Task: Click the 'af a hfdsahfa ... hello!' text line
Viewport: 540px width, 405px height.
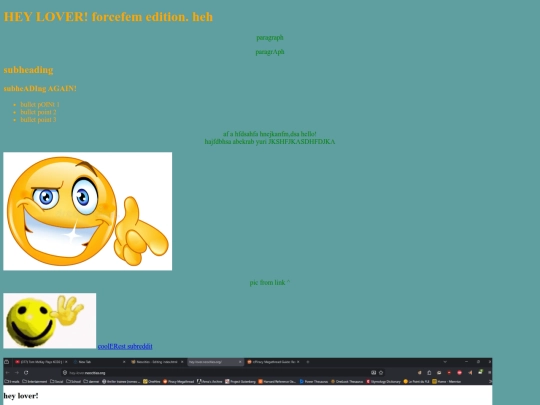Action: (270, 134)
